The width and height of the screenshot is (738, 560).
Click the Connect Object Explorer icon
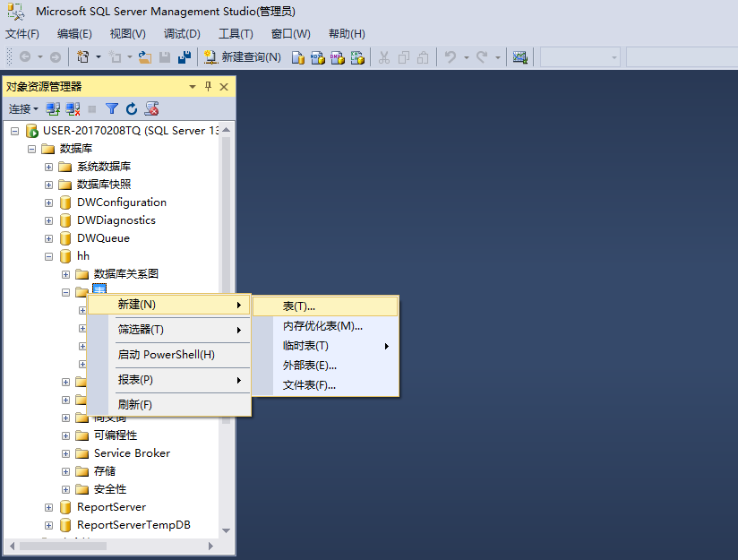coord(53,109)
